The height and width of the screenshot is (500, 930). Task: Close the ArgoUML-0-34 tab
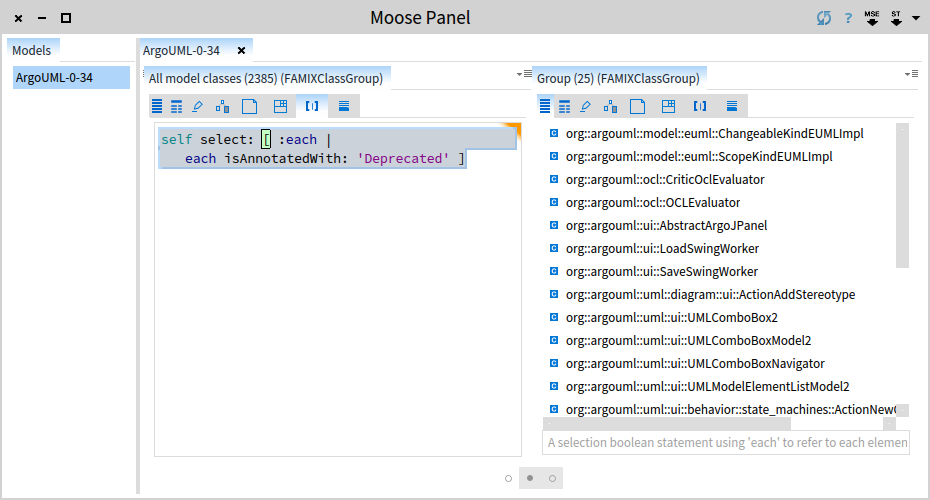241,50
